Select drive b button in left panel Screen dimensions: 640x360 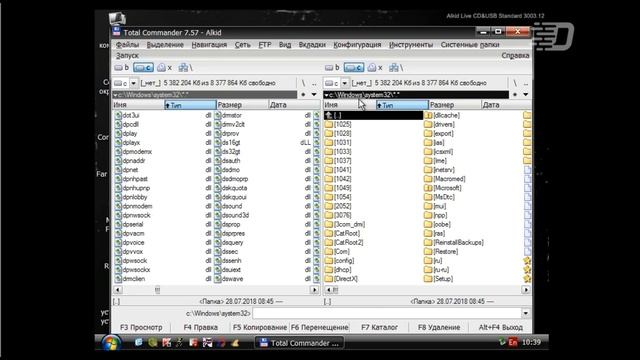[122, 68]
